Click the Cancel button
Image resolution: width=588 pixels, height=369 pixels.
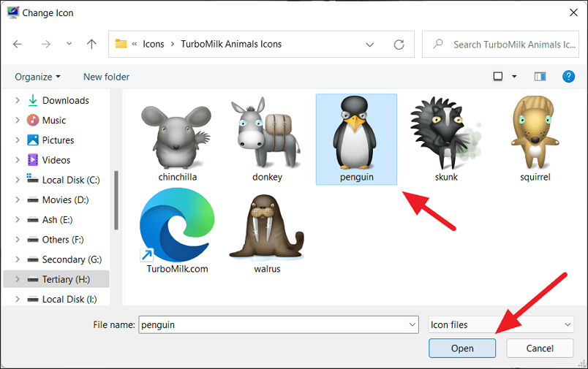[x=540, y=349]
